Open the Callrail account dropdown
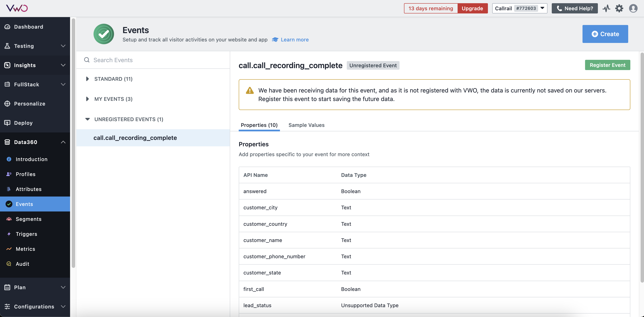 pyautogui.click(x=519, y=8)
